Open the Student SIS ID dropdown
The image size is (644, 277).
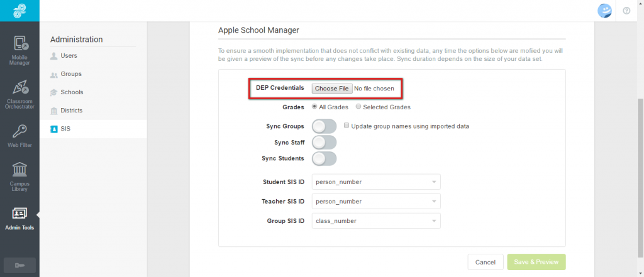click(376, 182)
